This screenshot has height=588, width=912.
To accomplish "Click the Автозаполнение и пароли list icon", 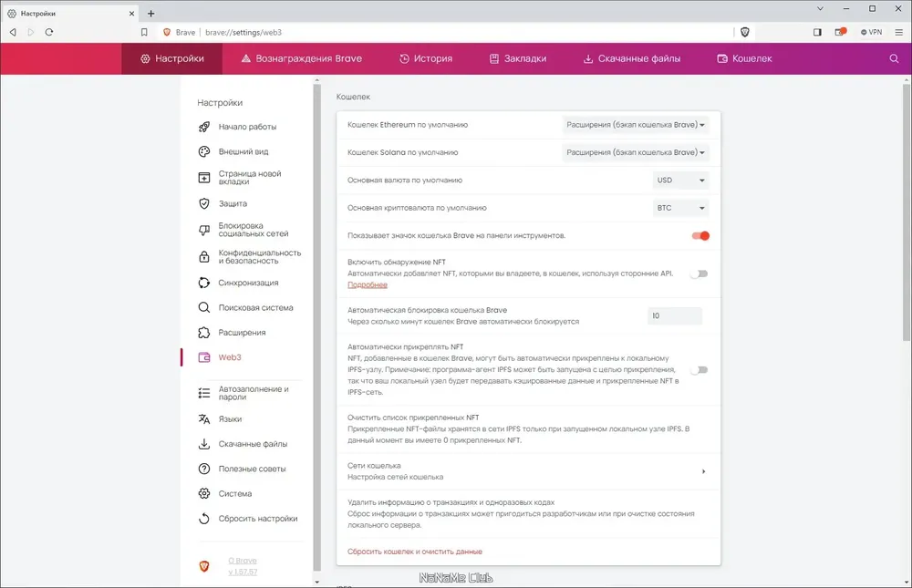I will click(x=204, y=393).
